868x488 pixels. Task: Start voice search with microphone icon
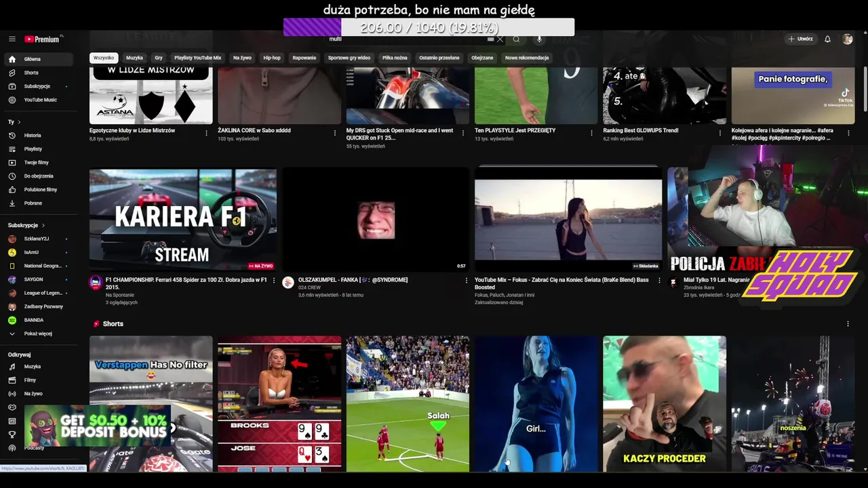coord(539,39)
